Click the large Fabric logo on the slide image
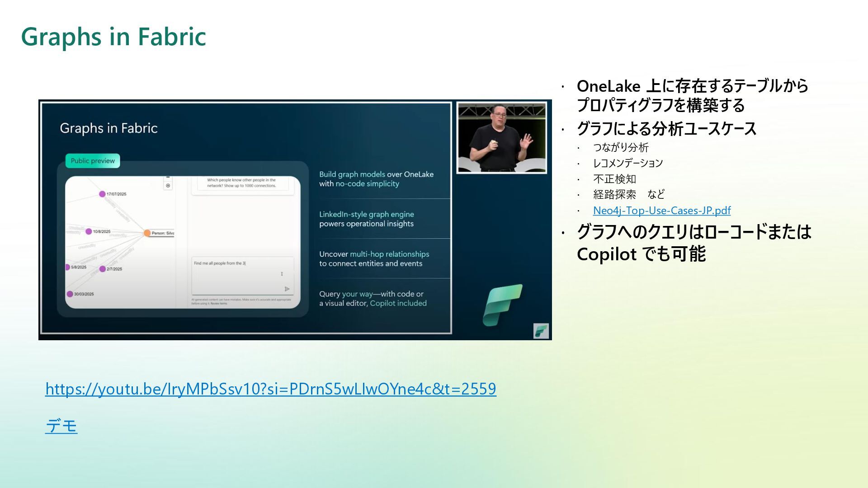The height and width of the screenshot is (488, 868). [503, 305]
